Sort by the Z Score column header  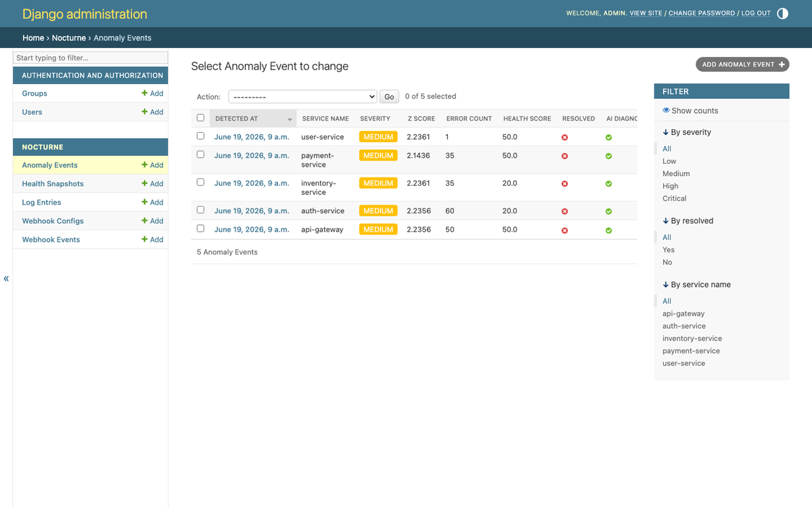tap(421, 119)
